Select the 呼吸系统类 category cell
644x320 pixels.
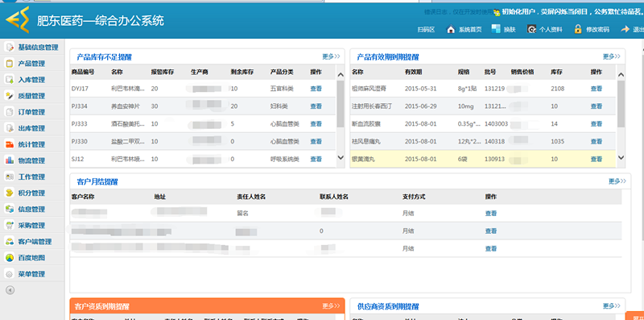coord(285,159)
